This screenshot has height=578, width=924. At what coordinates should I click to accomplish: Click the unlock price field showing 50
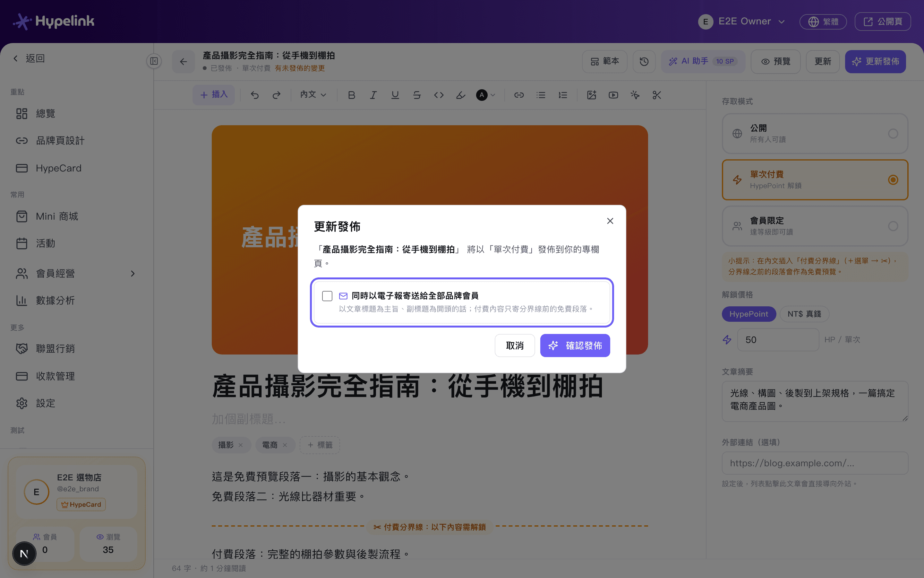pyautogui.click(x=778, y=339)
